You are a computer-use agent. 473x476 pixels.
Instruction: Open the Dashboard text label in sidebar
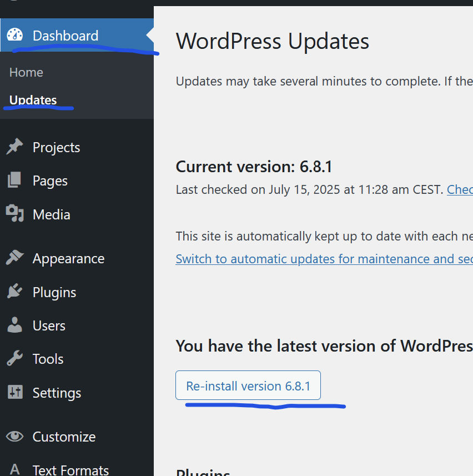[x=65, y=36]
